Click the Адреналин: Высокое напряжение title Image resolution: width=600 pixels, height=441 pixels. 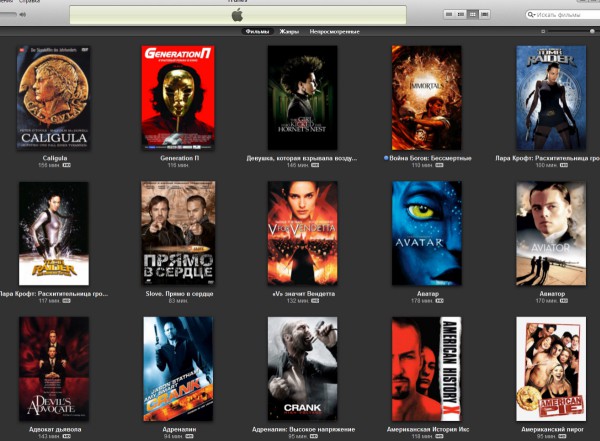303,429
